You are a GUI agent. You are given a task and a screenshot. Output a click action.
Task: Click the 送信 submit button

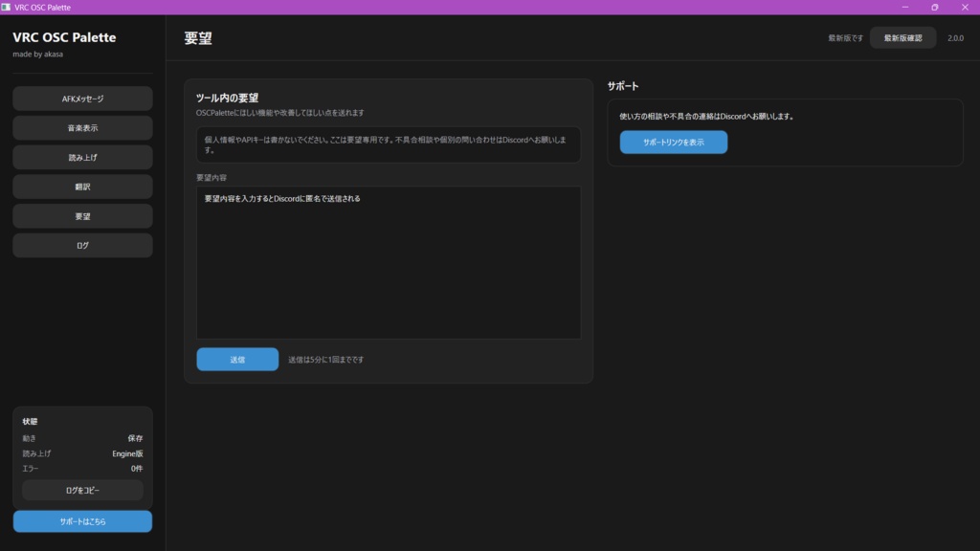click(237, 360)
